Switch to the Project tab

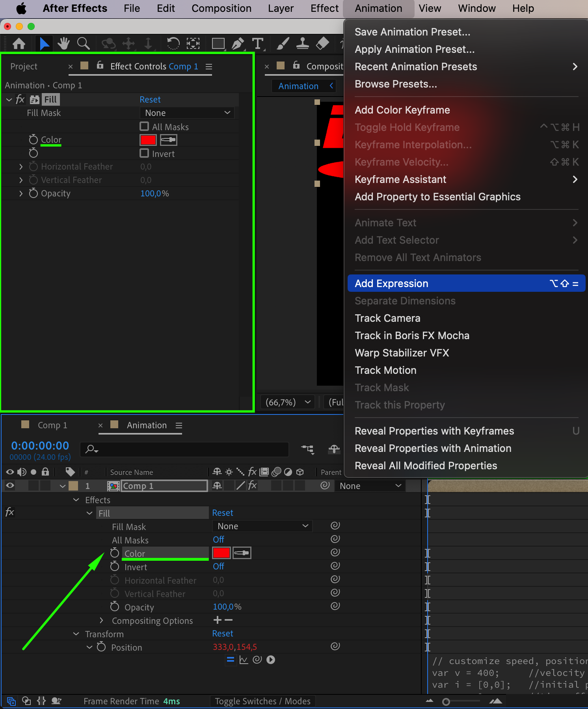(24, 67)
